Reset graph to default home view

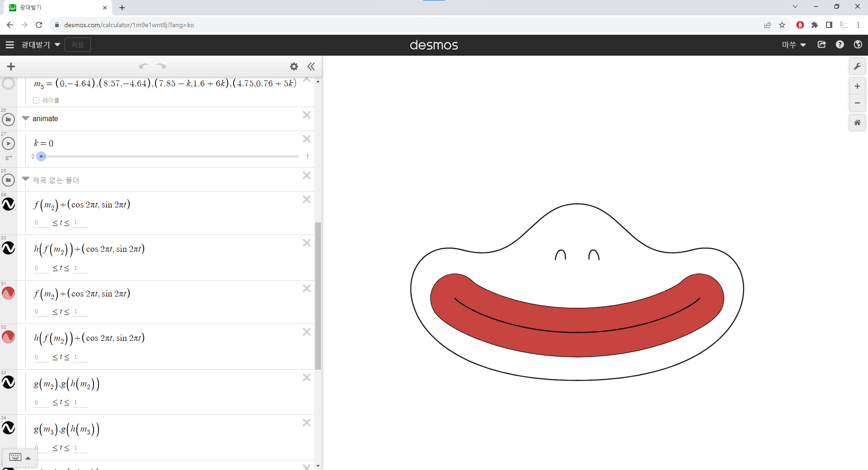(857, 122)
